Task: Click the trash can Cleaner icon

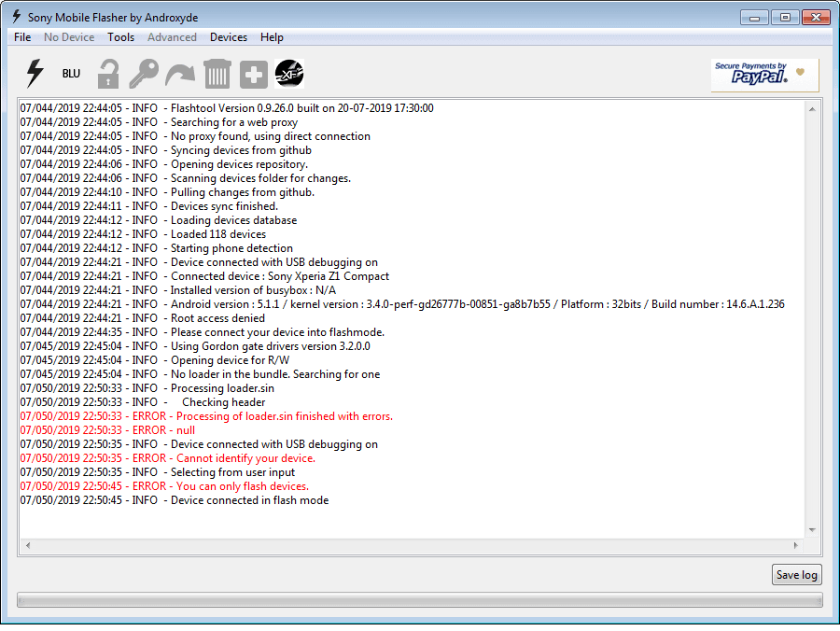Action: (x=217, y=74)
